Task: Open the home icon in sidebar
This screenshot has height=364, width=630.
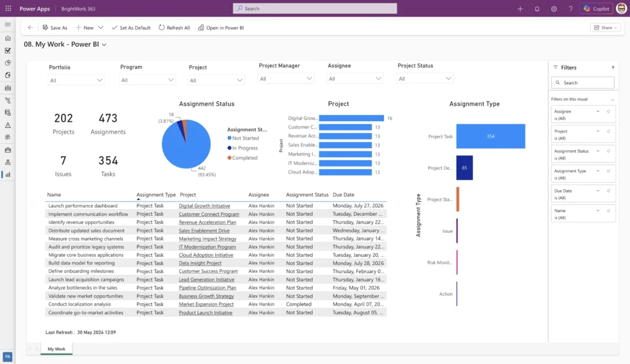Action: coord(7,38)
